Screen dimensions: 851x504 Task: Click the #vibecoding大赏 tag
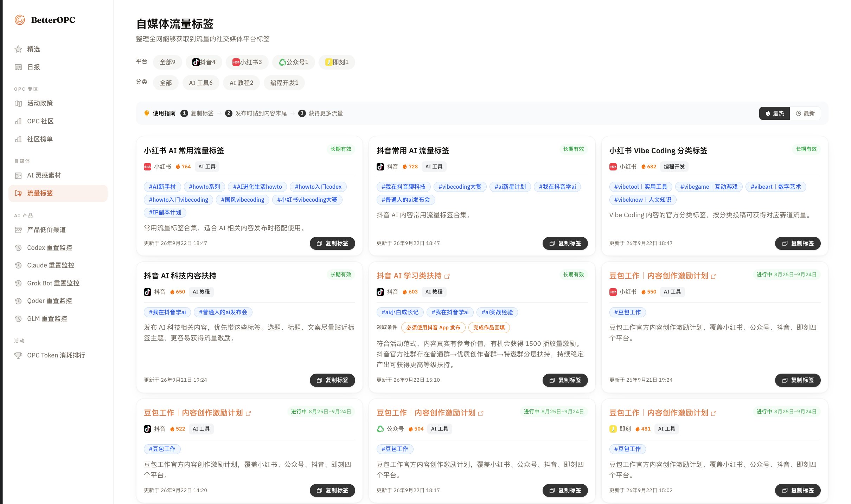[x=460, y=187]
